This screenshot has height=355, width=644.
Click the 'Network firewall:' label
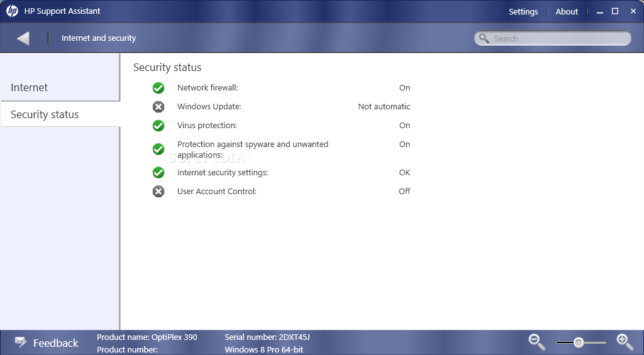(x=208, y=87)
